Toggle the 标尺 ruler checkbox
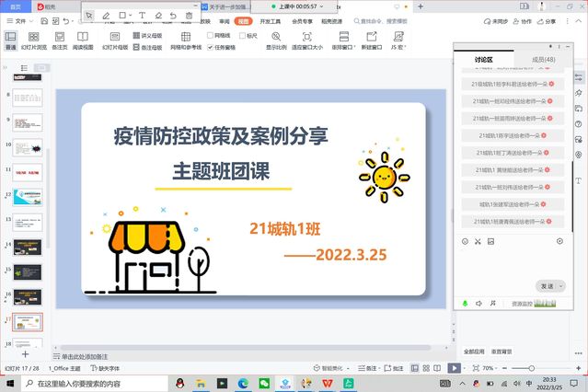588x392 pixels. [243, 36]
